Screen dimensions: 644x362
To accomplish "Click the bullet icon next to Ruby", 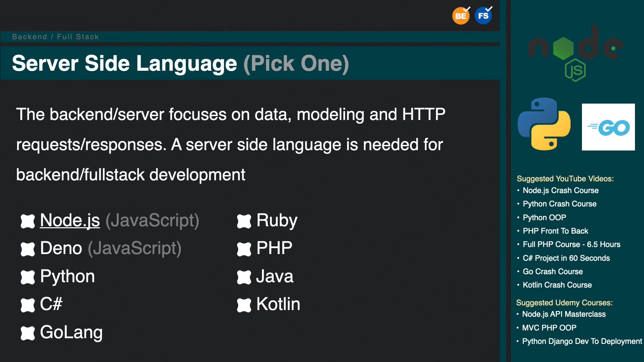I will pyautogui.click(x=244, y=221).
